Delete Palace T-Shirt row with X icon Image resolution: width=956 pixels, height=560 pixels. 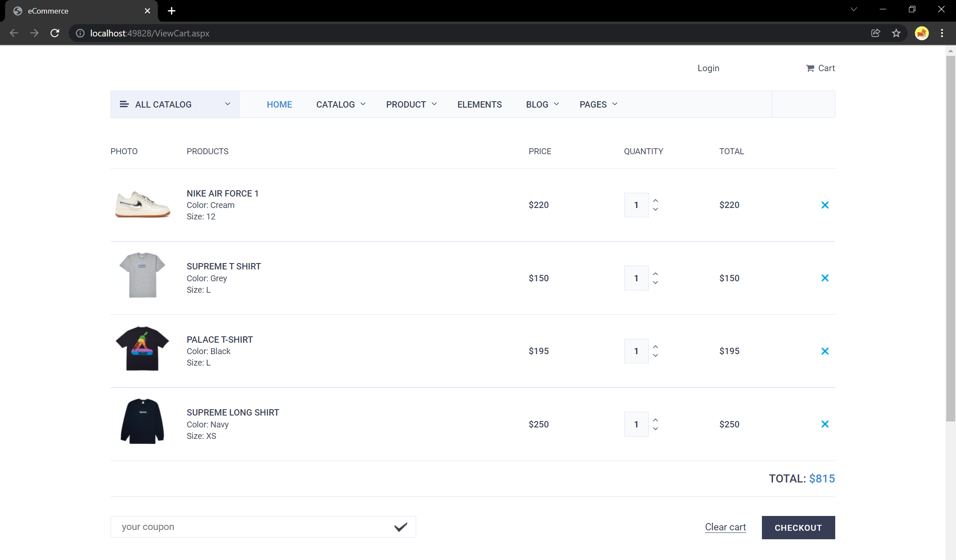[825, 351]
